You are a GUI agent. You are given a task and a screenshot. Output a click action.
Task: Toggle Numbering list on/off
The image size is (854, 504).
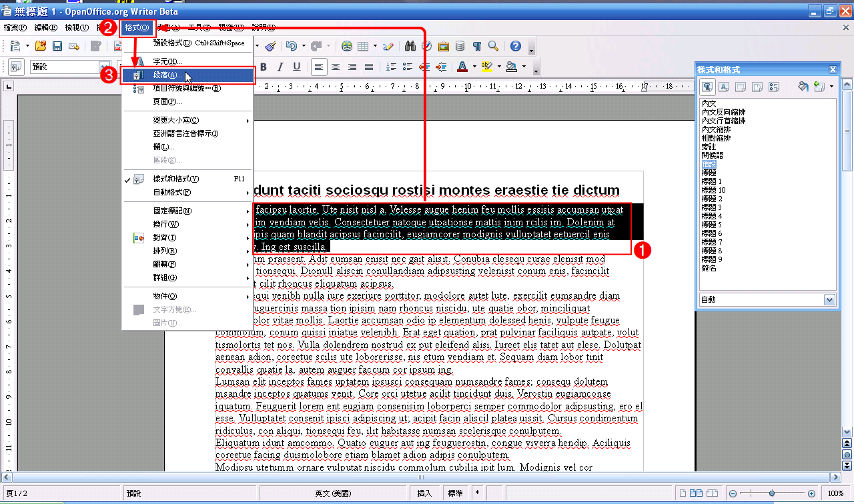point(391,67)
